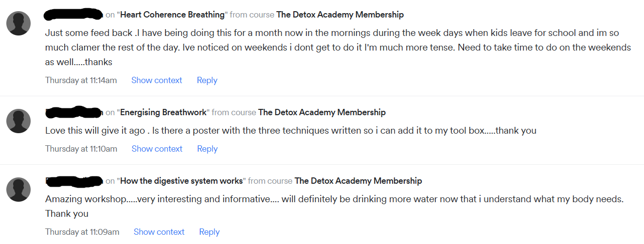Open the "Energising Breathwork" lesson link
This screenshot has height=244, width=644.
click(163, 112)
